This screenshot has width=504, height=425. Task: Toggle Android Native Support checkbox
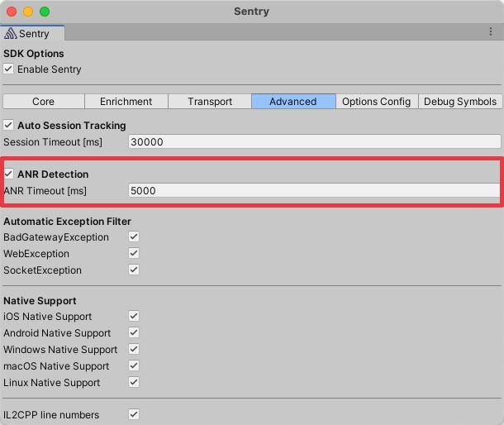134,333
